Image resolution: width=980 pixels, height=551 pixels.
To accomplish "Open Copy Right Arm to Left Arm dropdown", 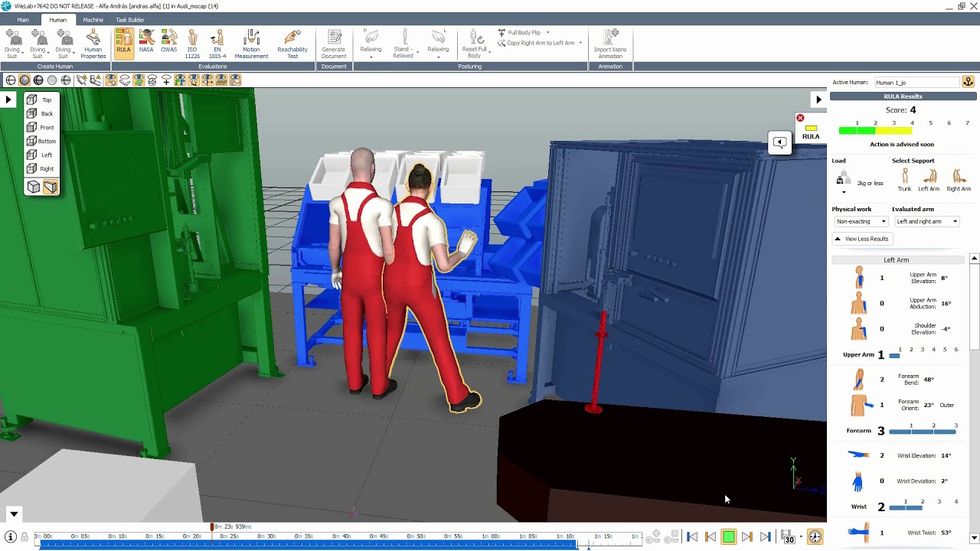I will (x=580, y=43).
